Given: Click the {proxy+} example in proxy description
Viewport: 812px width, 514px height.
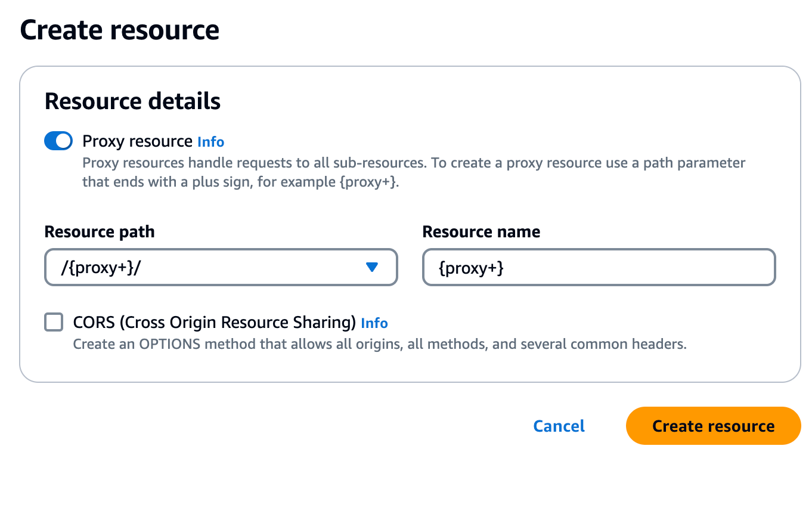Looking at the screenshot, I should point(368,182).
